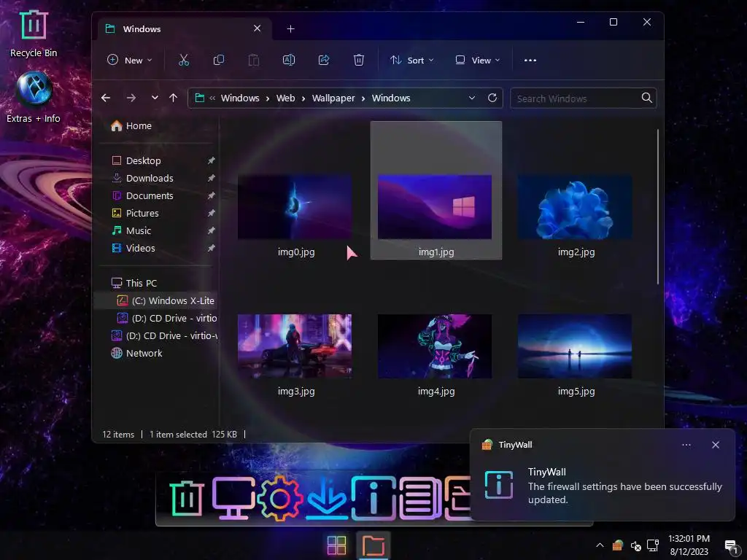747x560 pixels.
Task: Click the dock's download arrow icon
Action: coord(326,499)
